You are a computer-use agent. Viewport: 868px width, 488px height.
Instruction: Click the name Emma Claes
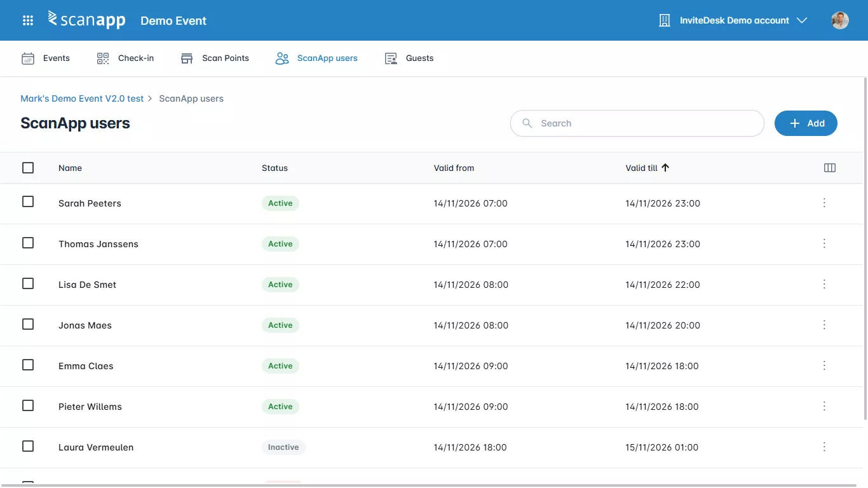pos(86,366)
